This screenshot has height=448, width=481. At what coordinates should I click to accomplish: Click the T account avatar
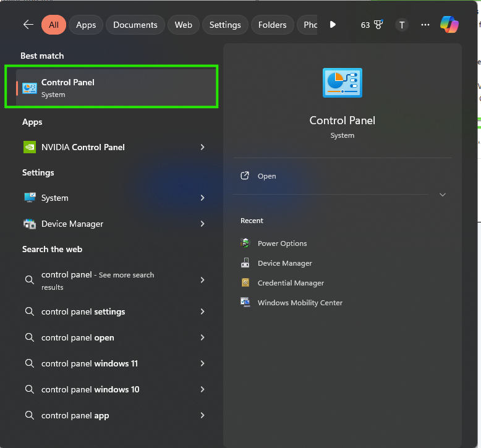pos(402,25)
